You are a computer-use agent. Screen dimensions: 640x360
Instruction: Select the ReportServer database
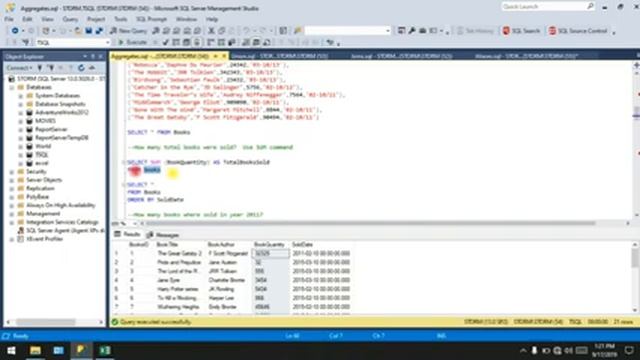[x=51, y=129]
